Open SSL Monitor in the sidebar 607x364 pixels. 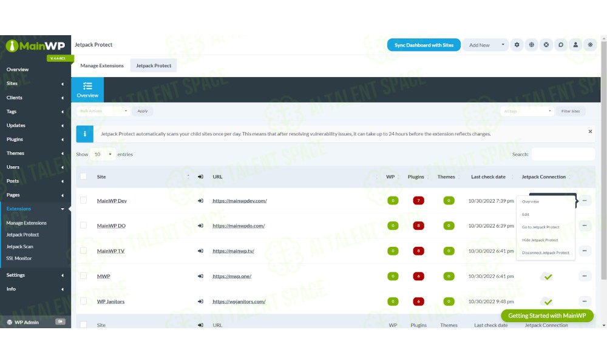click(19, 258)
